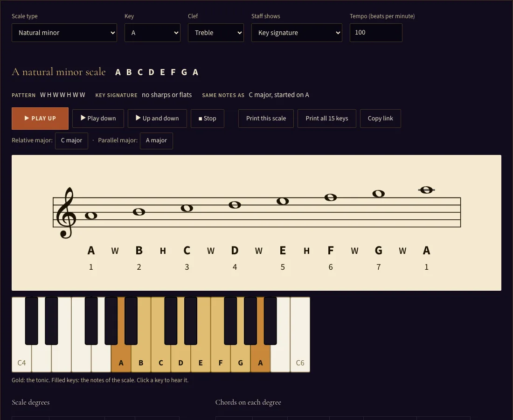513x420 pixels.
Task: Click 'C major, started on A' text
Action: click(x=279, y=95)
